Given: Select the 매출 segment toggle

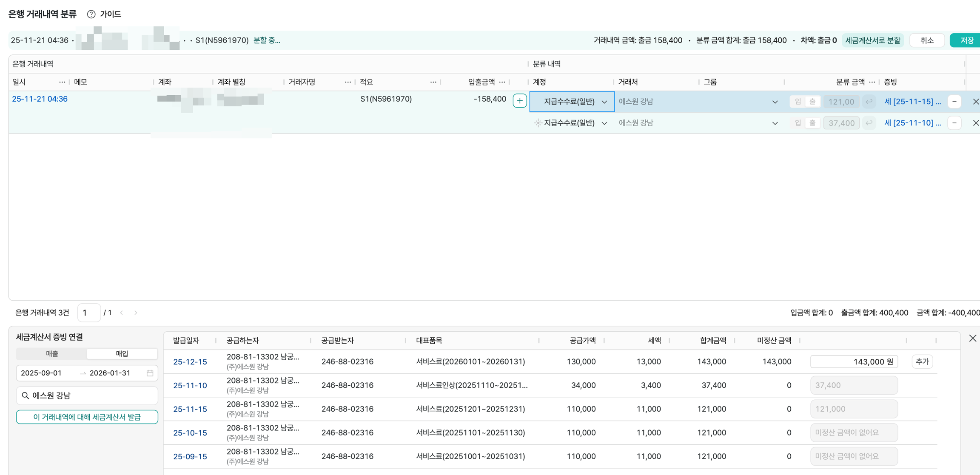Looking at the screenshot, I should click(52, 353).
